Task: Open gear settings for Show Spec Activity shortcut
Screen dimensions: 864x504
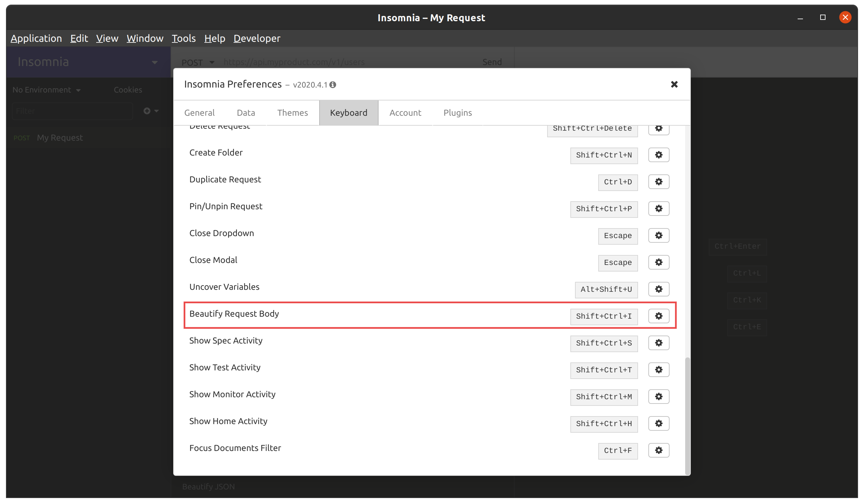Action: coord(659,343)
